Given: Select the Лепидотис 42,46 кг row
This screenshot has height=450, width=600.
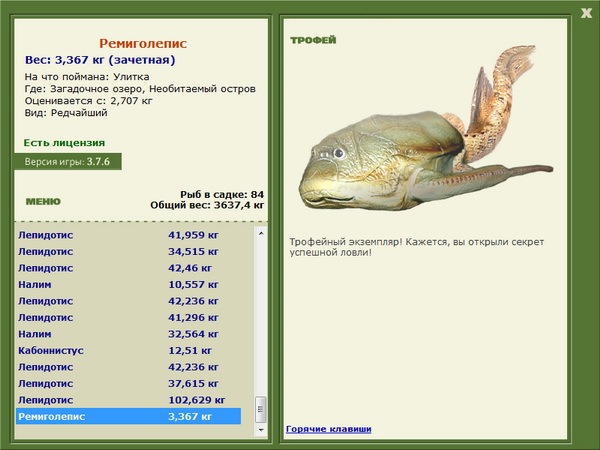Looking at the screenshot, I should coord(129,268).
